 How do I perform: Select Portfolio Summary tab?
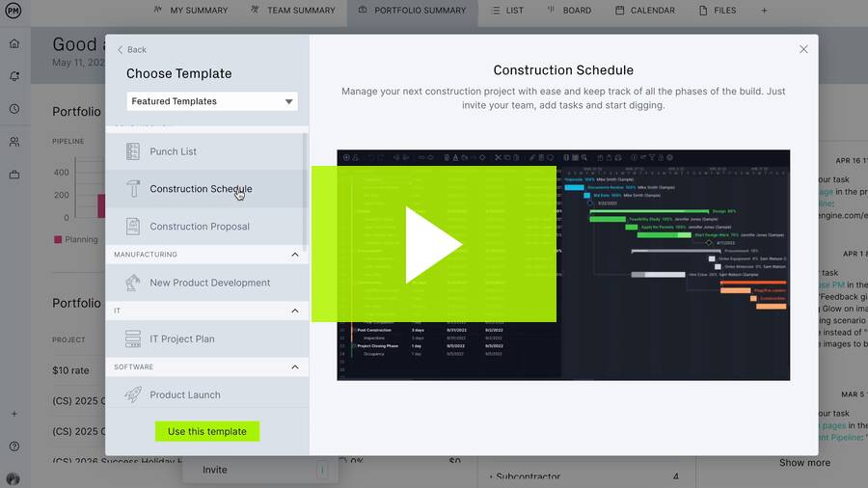point(412,11)
